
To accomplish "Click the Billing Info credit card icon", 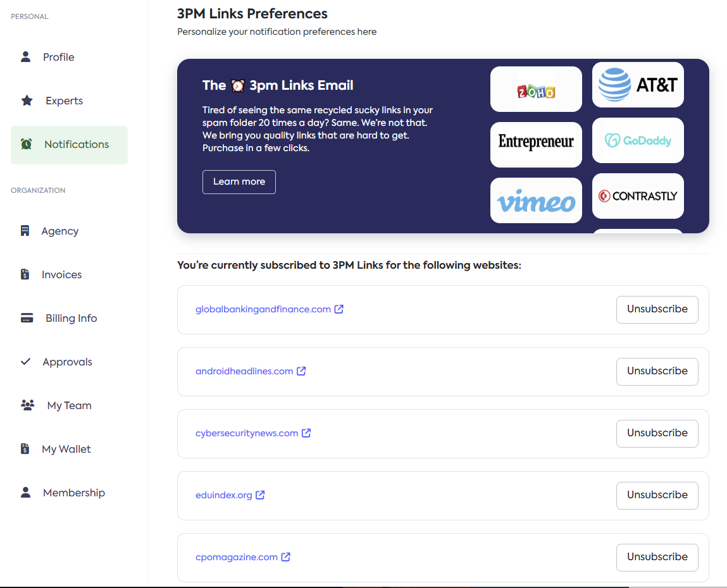I will [27, 318].
